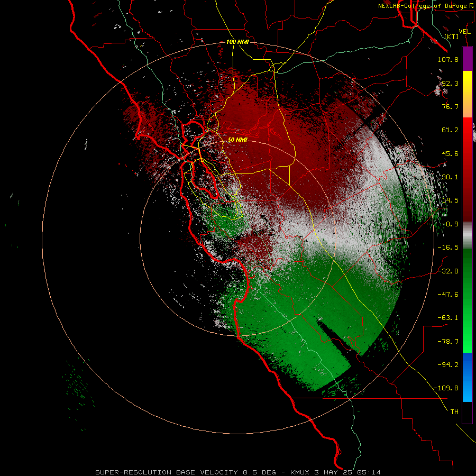
Task: Click the [KT] units label
Action: click(451, 36)
